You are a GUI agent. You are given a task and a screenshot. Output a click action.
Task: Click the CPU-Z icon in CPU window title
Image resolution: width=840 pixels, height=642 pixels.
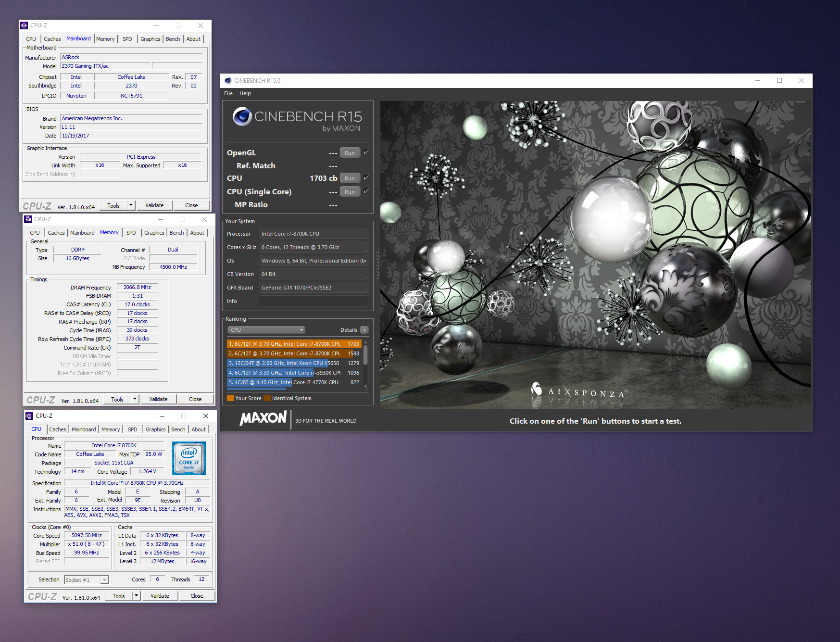click(x=29, y=416)
